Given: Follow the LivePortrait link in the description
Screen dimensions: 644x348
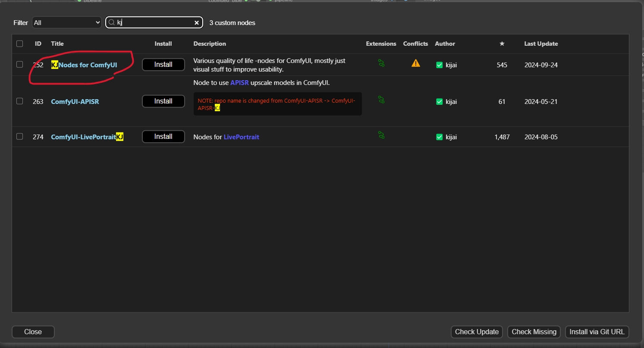Looking at the screenshot, I should click(241, 137).
